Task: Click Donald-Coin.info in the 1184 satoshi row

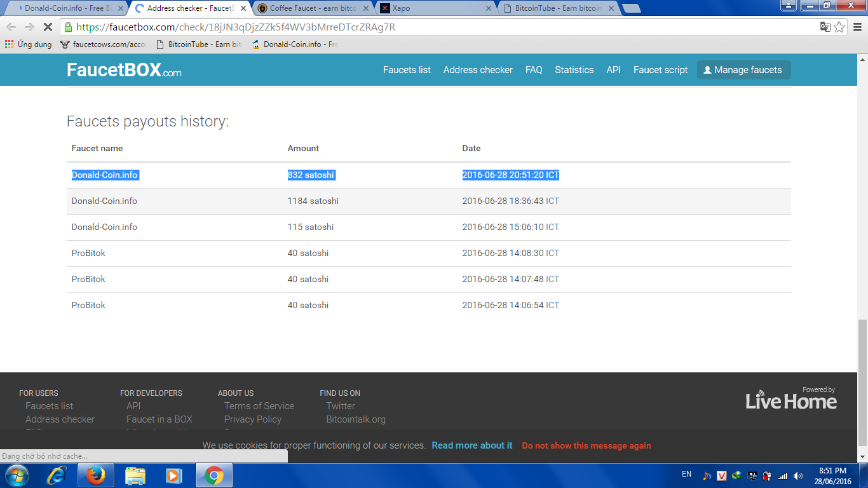Action: click(104, 201)
